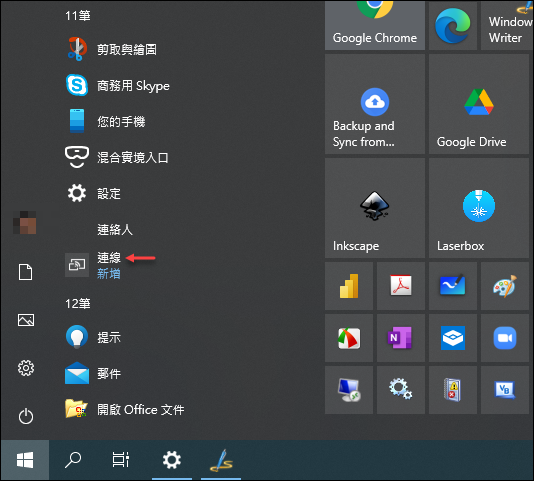The height and width of the screenshot is (481, 534).
Task: Open the Paint palette tile
Action: [505, 286]
